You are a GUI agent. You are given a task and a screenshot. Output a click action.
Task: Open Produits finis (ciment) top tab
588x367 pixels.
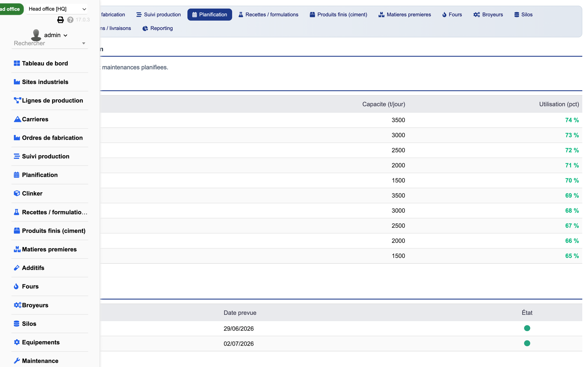[x=338, y=14]
